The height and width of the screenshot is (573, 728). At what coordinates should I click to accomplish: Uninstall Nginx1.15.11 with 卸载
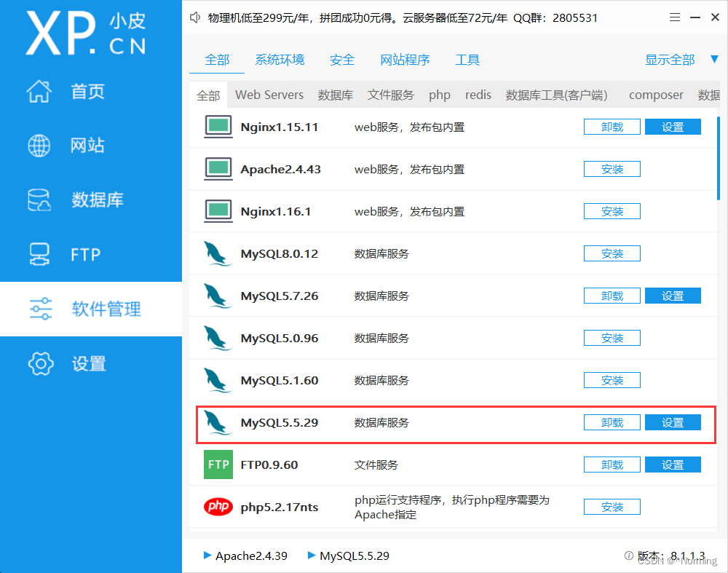point(612,127)
